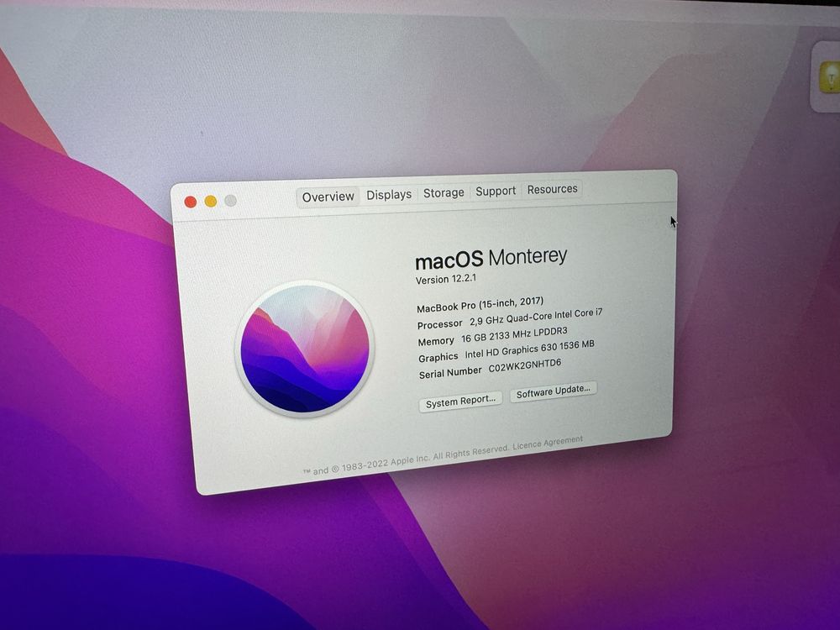Click the greyed-out zoom window button
This screenshot has width=840, height=630.
(230, 201)
